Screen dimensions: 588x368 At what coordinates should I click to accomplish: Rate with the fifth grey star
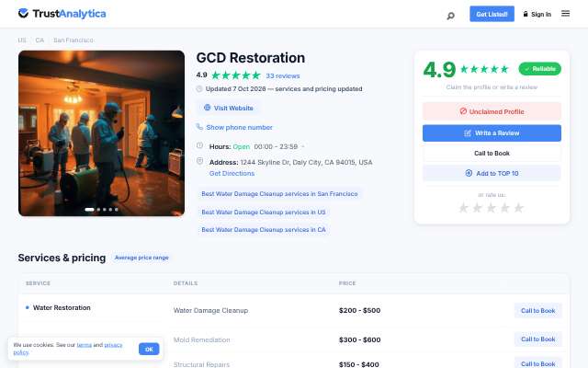(518, 208)
